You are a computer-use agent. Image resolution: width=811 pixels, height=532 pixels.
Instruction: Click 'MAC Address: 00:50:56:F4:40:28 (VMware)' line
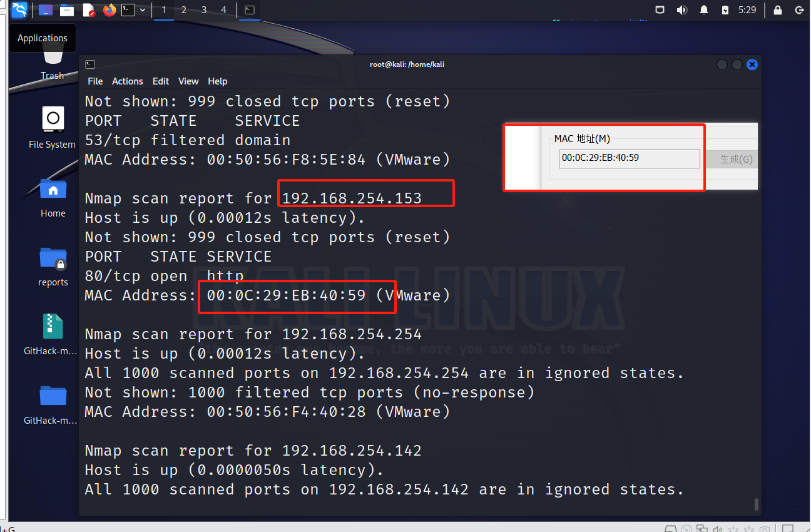[267, 412]
